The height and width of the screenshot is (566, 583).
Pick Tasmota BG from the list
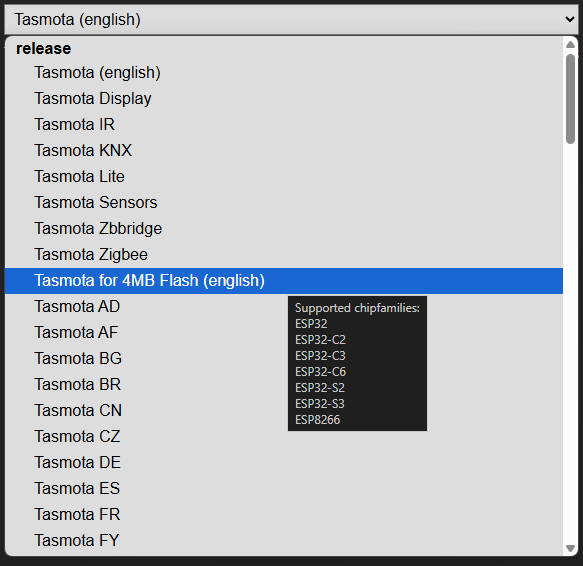point(284,359)
